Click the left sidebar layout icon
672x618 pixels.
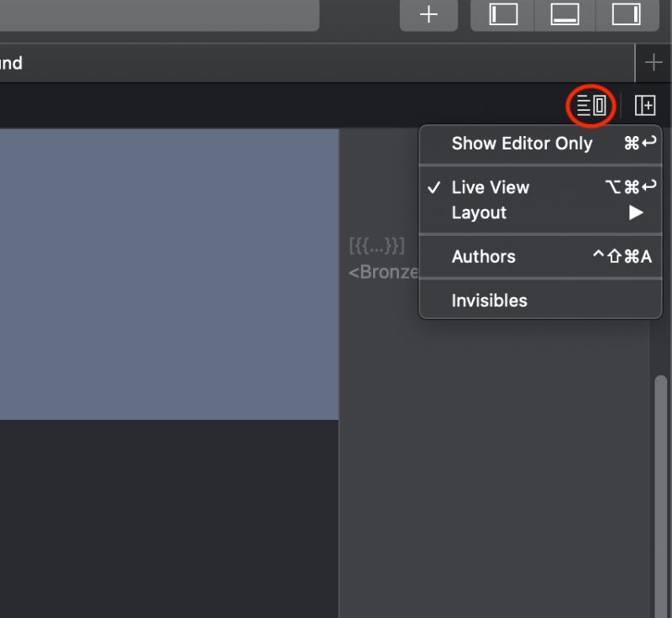coord(501,15)
